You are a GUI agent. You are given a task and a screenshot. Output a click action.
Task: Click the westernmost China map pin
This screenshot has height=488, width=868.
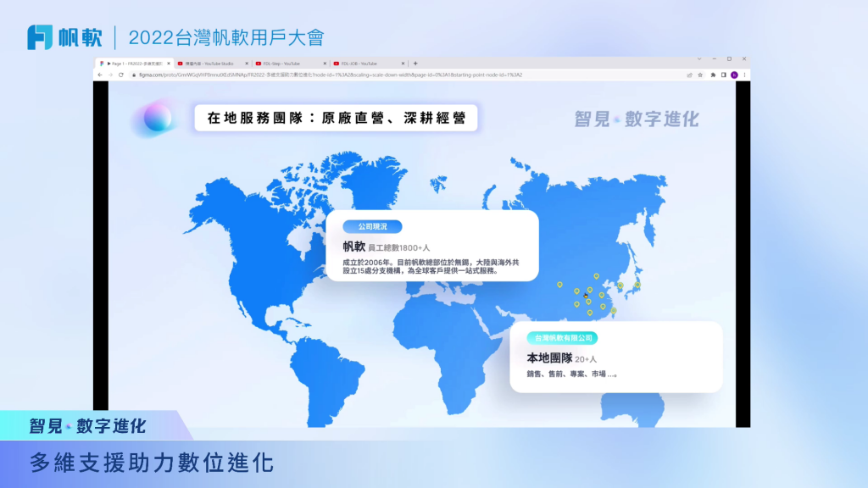tap(559, 285)
